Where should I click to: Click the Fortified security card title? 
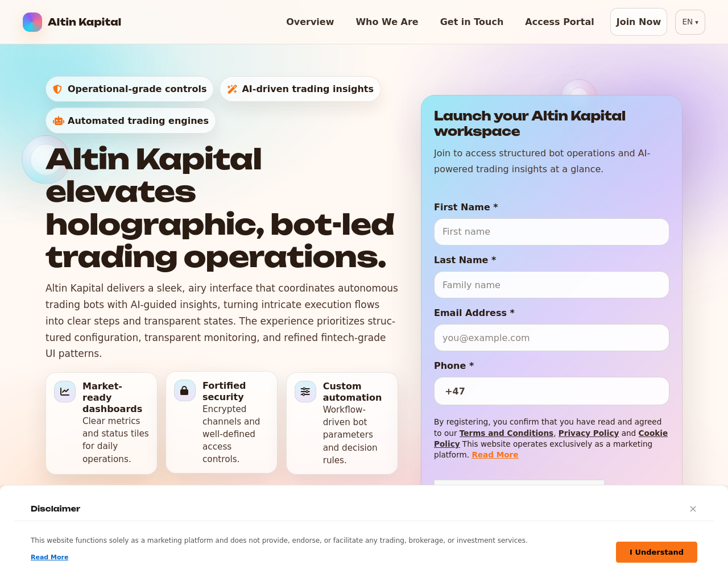(x=224, y=391)
